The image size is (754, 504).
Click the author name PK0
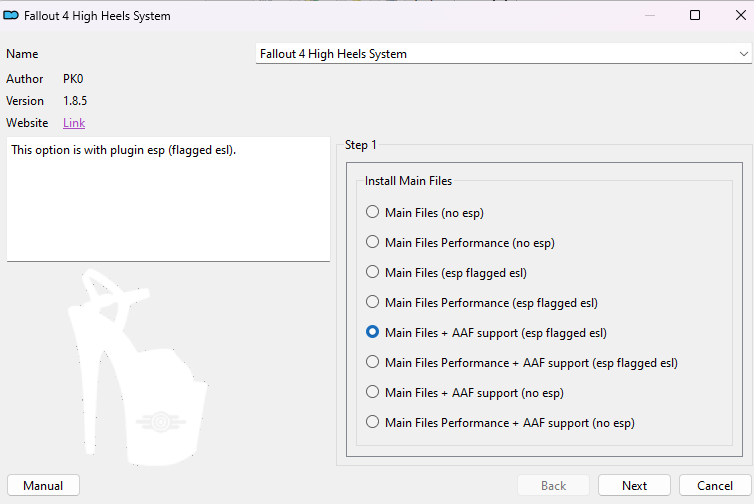click(73, 79)
